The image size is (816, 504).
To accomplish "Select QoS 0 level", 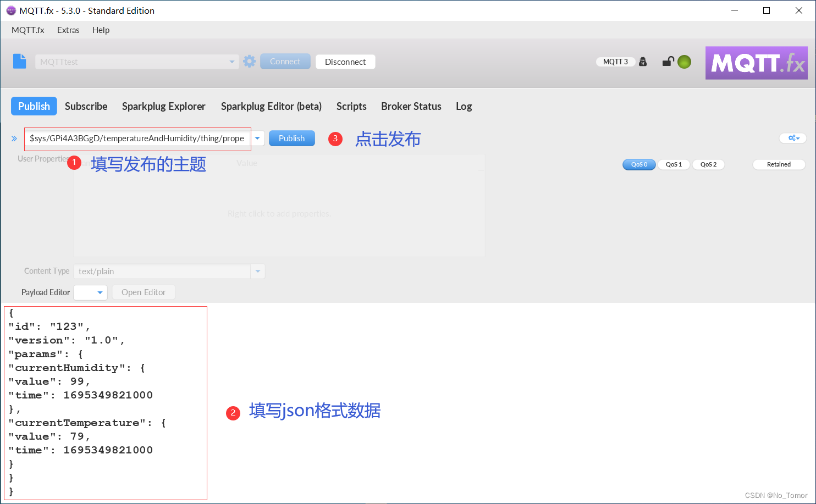I will (639, 164).
